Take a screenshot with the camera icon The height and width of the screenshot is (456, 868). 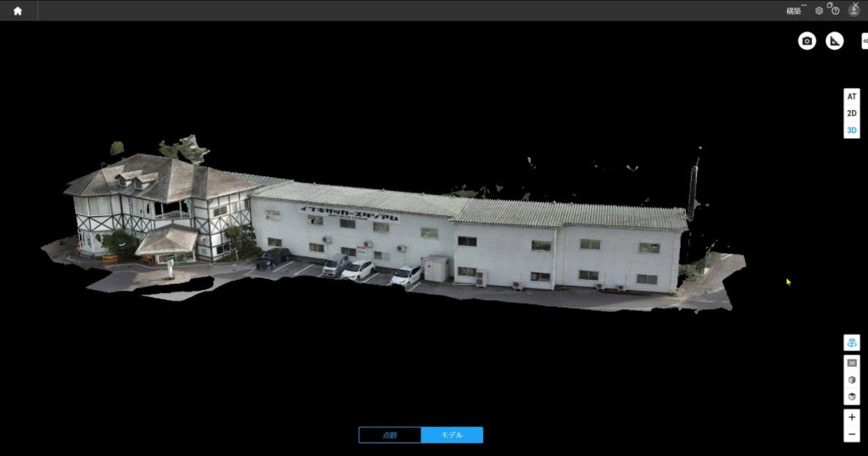tap(807, 41)
